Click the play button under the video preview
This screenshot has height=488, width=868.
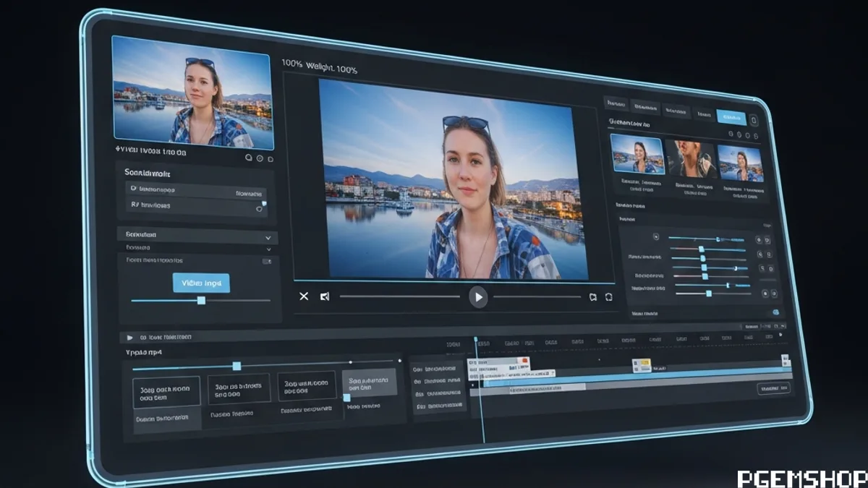(477, 296)
